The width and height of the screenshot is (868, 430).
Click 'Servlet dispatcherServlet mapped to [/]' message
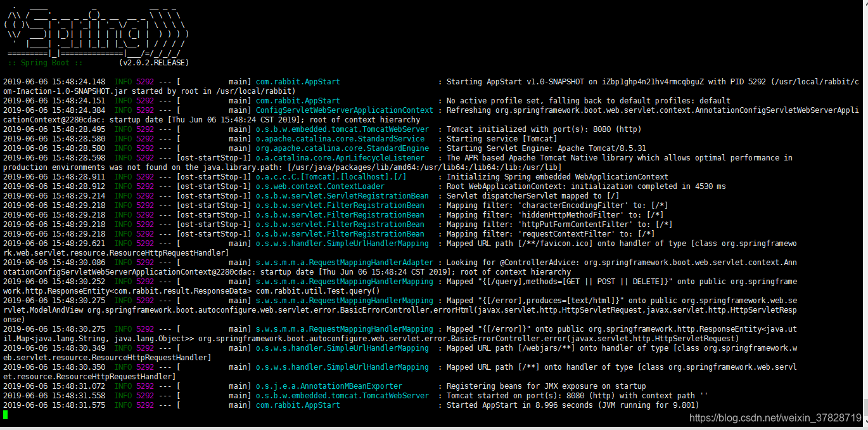click(532, 196)
